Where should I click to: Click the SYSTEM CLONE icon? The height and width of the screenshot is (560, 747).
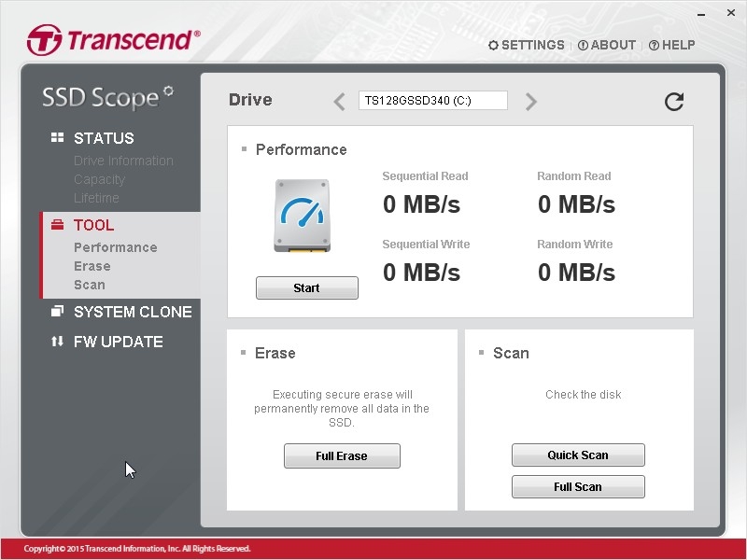pos(57,312)
